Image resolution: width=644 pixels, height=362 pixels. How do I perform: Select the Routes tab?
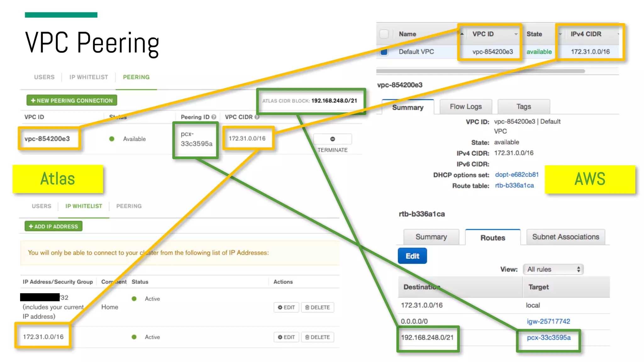[493, 237]
